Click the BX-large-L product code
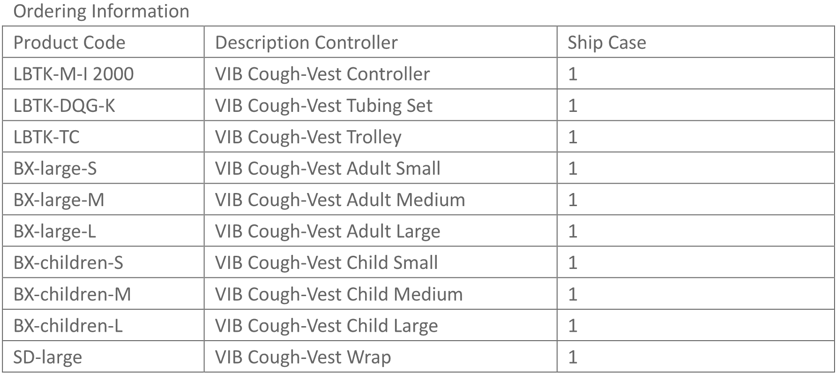This screenshot has height=375, width=837. pyautogui.click(x=54, y=231)
